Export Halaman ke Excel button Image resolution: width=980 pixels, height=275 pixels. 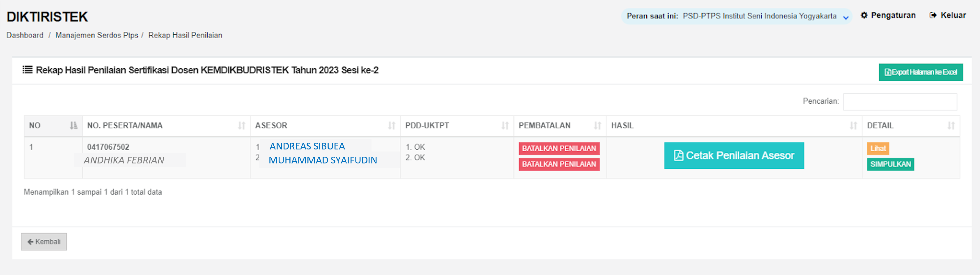[921, 72]
